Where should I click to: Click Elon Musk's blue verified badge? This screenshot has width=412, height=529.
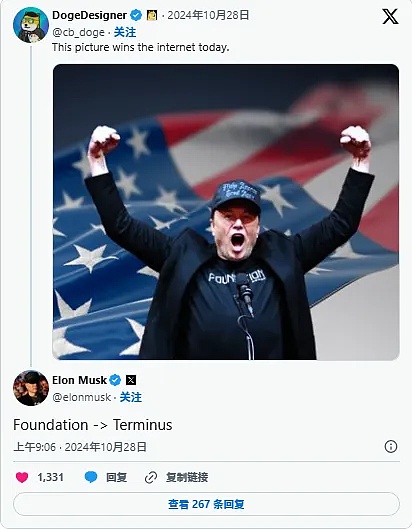click(x=115, y=380)
